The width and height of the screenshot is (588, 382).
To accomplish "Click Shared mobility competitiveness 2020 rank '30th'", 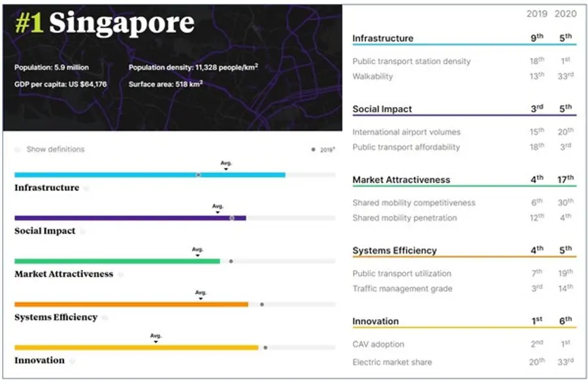I will [566, 202].
